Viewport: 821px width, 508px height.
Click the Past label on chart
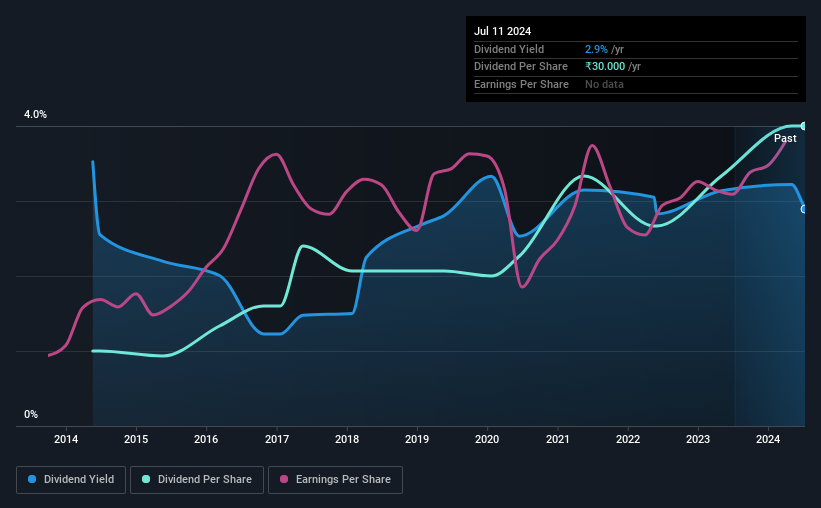tap(785, 138)
